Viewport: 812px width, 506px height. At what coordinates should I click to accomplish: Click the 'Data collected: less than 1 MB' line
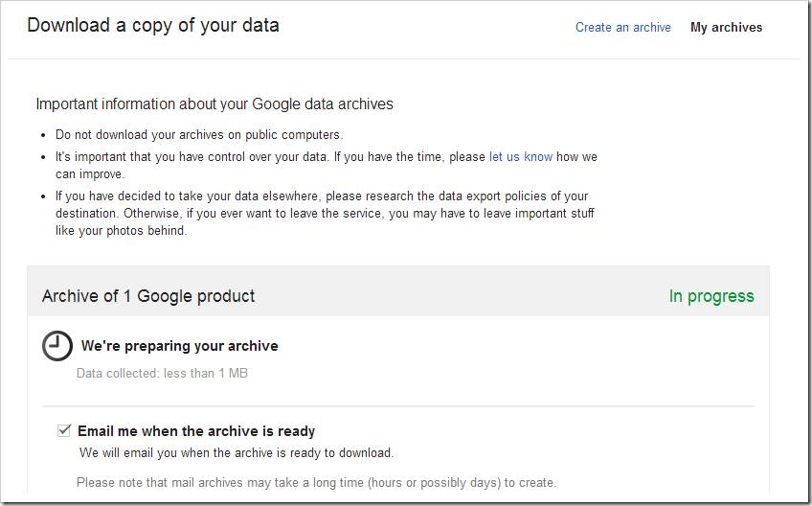point(162,374)
